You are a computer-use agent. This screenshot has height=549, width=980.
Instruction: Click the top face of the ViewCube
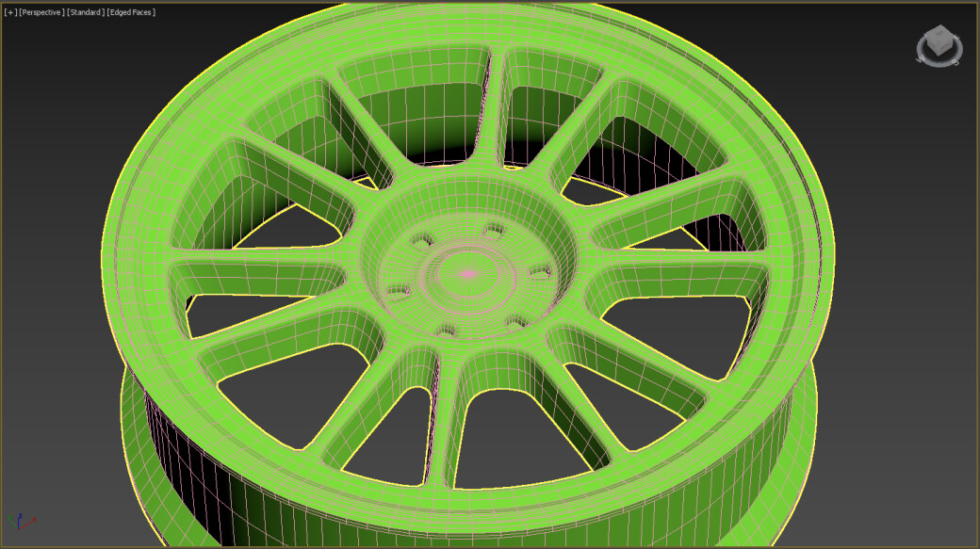[x=939, y=31]
